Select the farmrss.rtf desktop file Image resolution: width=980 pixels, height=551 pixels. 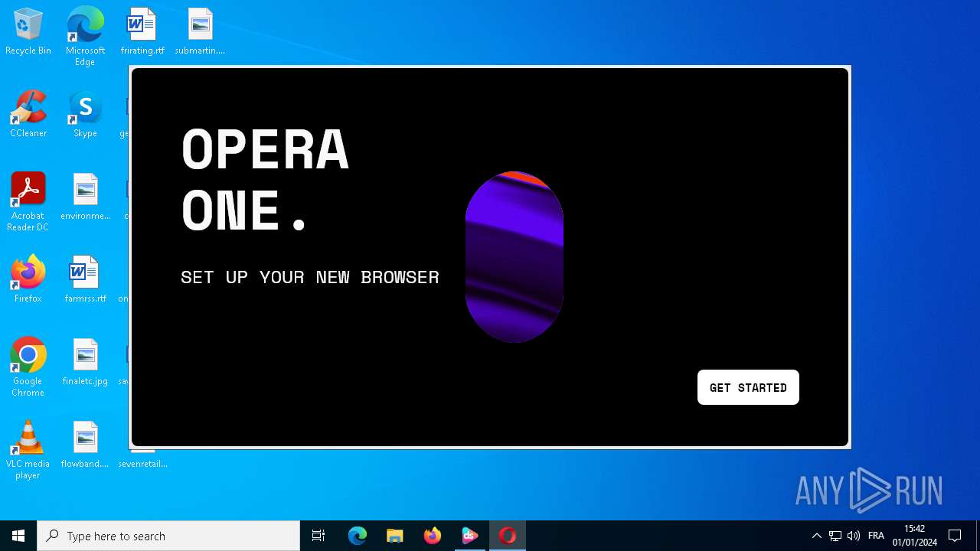click(x=85, y=280)
